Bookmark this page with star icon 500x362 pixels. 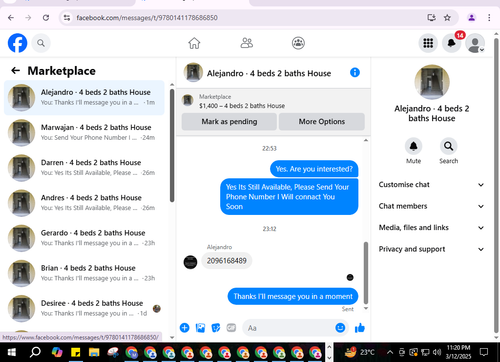click(447, 18)
